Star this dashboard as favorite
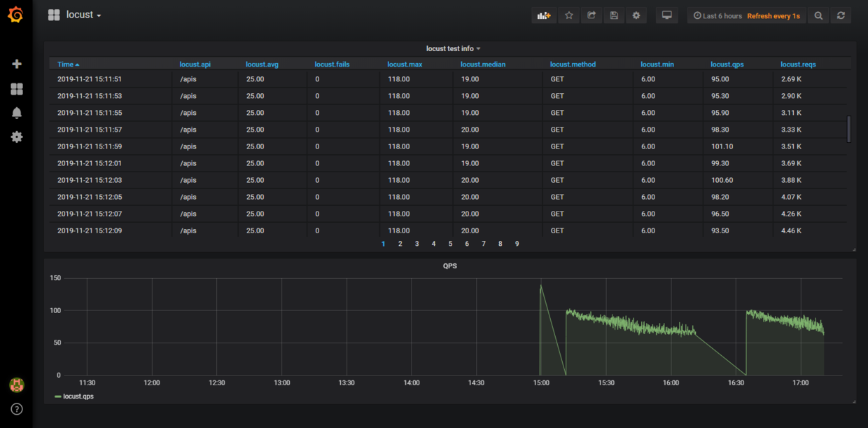 pyautogui.click(x=568, y=15)
